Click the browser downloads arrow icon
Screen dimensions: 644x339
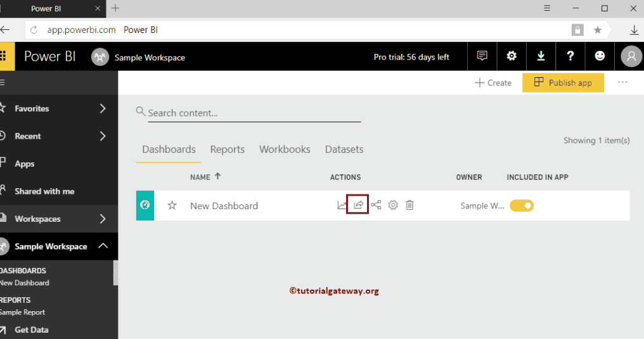pyautogui.click(x=634, y=30)
